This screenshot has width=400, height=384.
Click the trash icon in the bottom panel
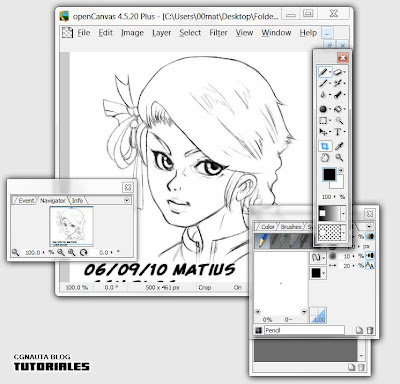(x=361, y=367)
